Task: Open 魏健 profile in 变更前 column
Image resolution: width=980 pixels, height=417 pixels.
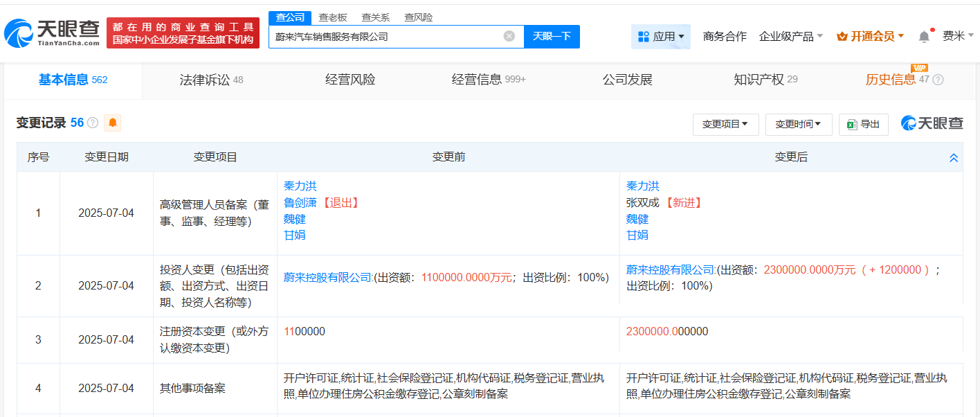Action: tap(295, 219)
